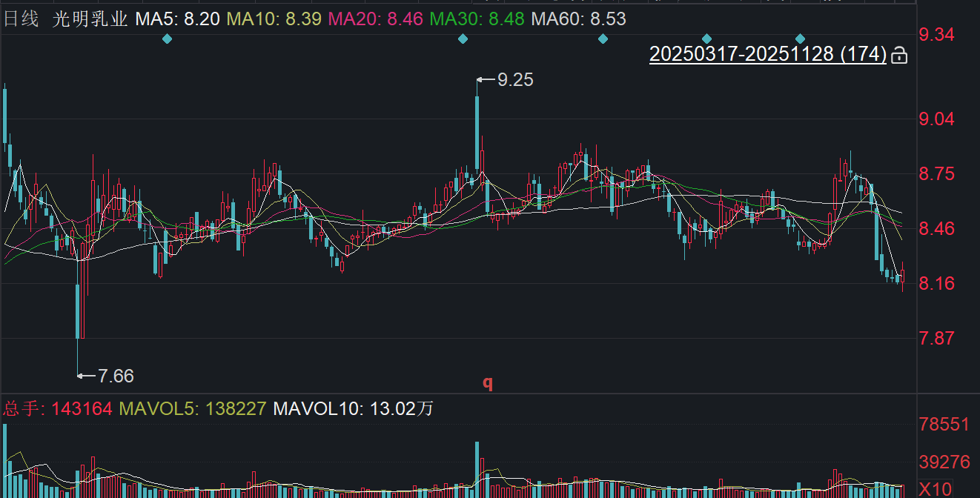Click the rightmost diamond event marker

[x=800, y=39]
